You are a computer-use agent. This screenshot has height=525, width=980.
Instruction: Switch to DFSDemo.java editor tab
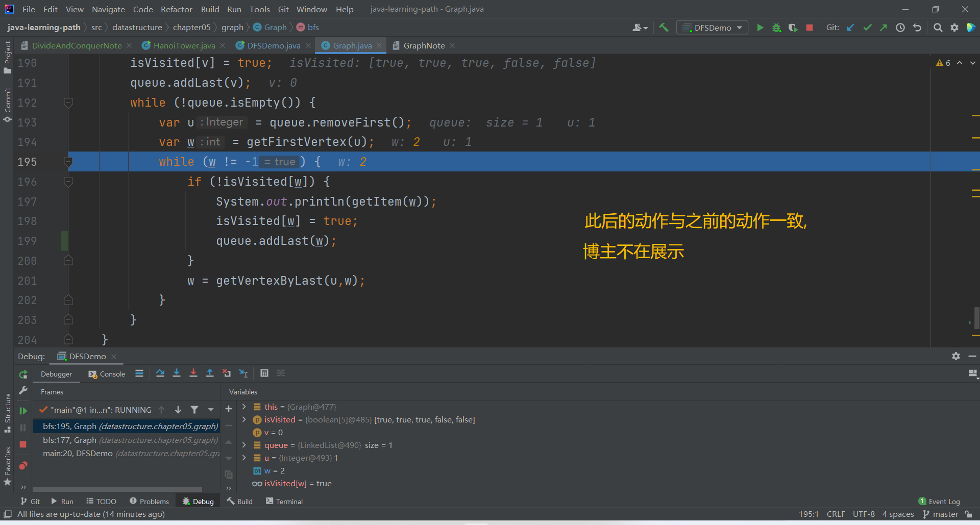point(274,45)
